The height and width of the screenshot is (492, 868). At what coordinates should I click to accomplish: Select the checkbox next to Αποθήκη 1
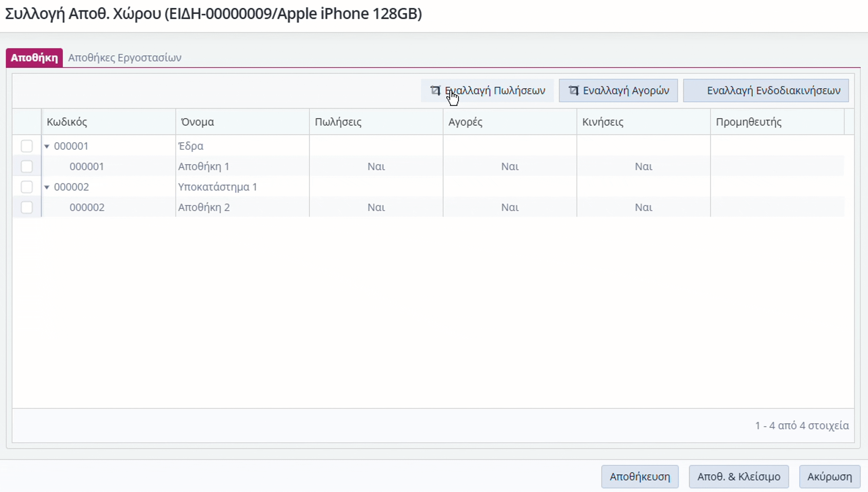tap(27, 166)
